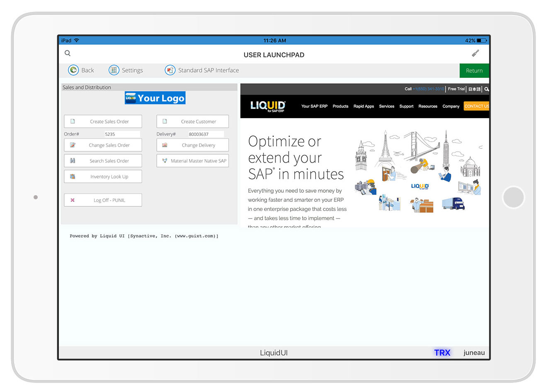The height and width of the screenshot is (392, 551).
Task: Open the Products menu on Liquid site
Action: pos(340,106)
